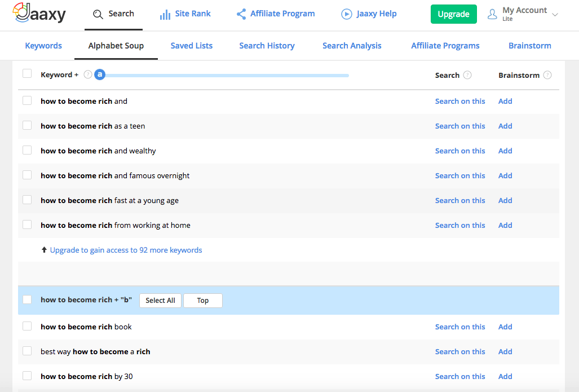Check the 'how to become rich book' row
This screenshot has height=392, width=579.
(27, 326)
